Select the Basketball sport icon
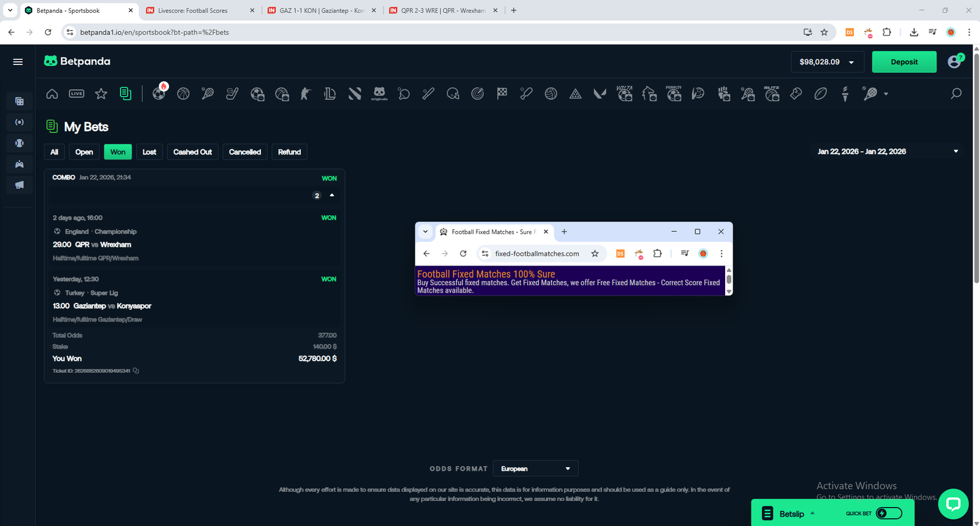 click(183, 94)
